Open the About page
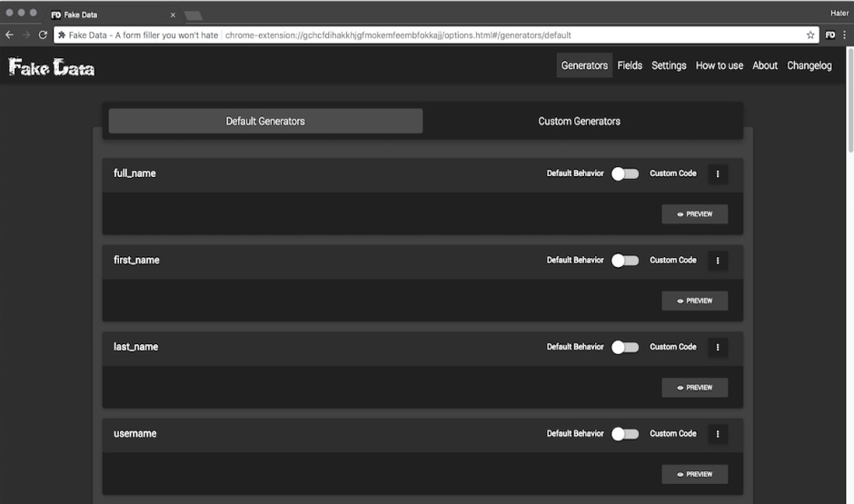Viewport: 854px width, 504px height. [765, 65]
